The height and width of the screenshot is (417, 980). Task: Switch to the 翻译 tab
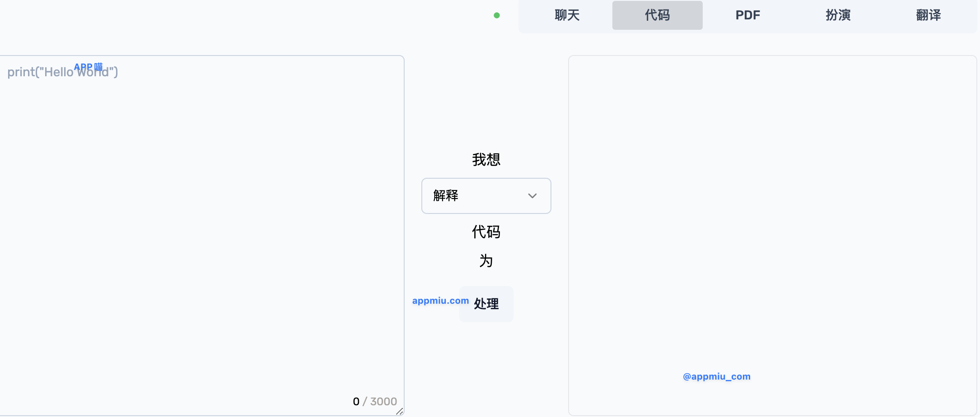[x=928, y=15]
